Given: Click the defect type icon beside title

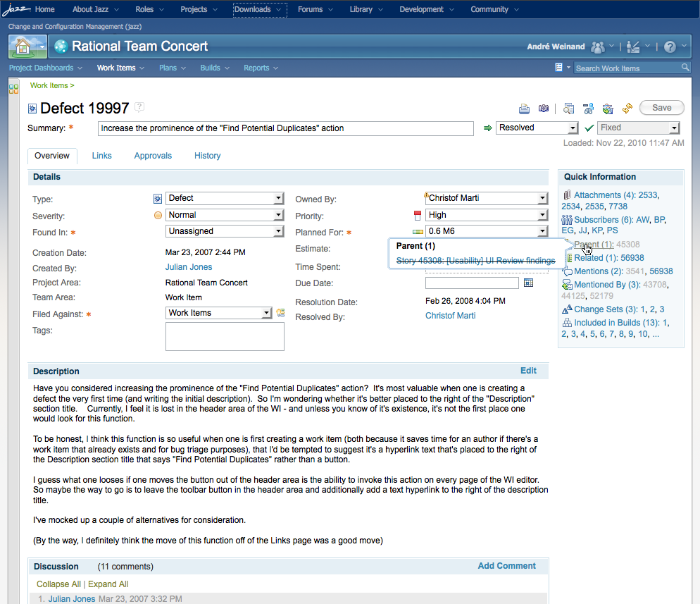Looking at the screenshot, I should 32,108.
